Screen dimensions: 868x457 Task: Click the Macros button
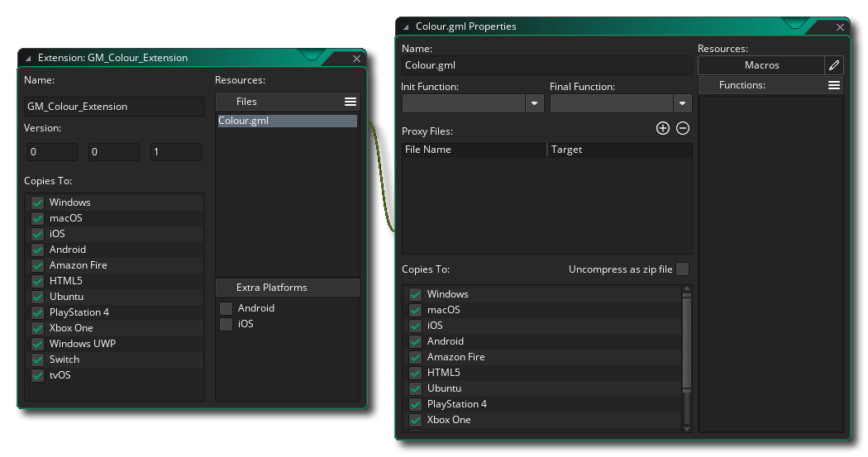point(761,65)
